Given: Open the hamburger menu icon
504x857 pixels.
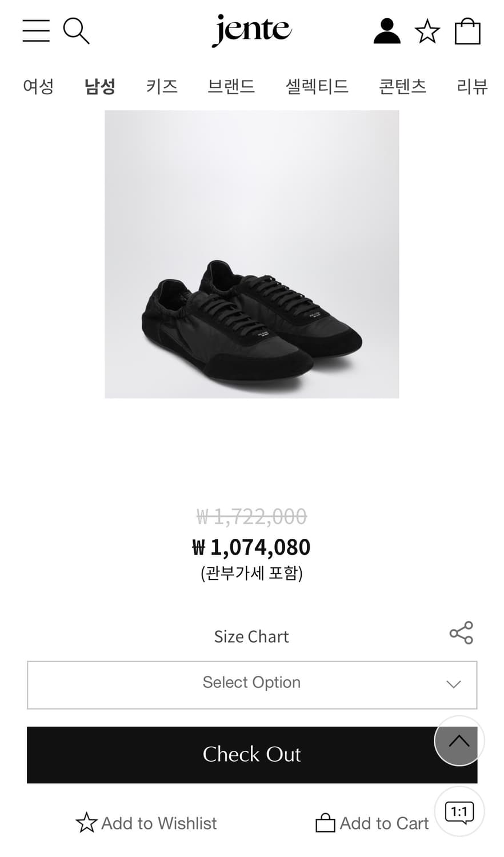Looking at the screenshot, I should pos(36,30).
